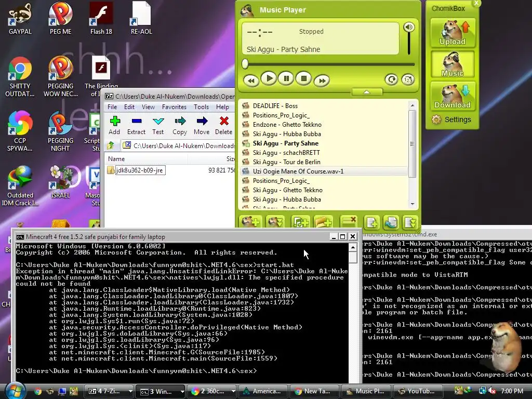Pause playback in Music Player
This screenshot has height=399, width=532.
pyautogui.click(x=286, y=79)
